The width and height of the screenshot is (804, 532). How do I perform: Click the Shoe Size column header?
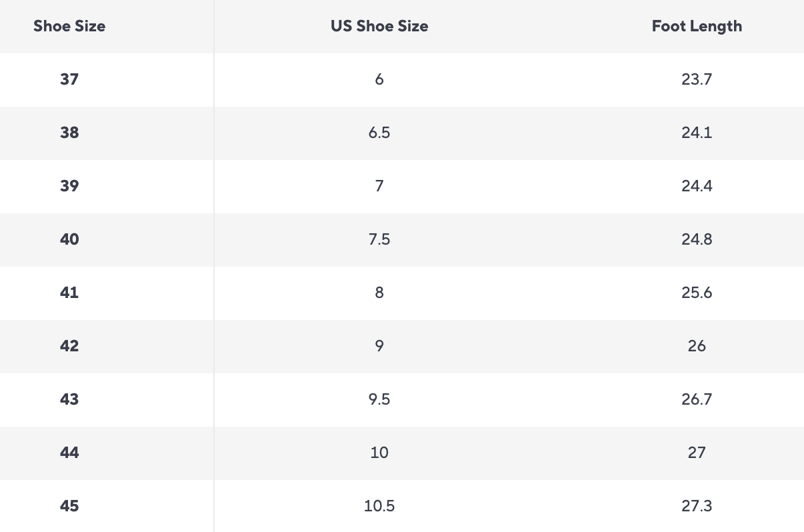pos(69,26)
